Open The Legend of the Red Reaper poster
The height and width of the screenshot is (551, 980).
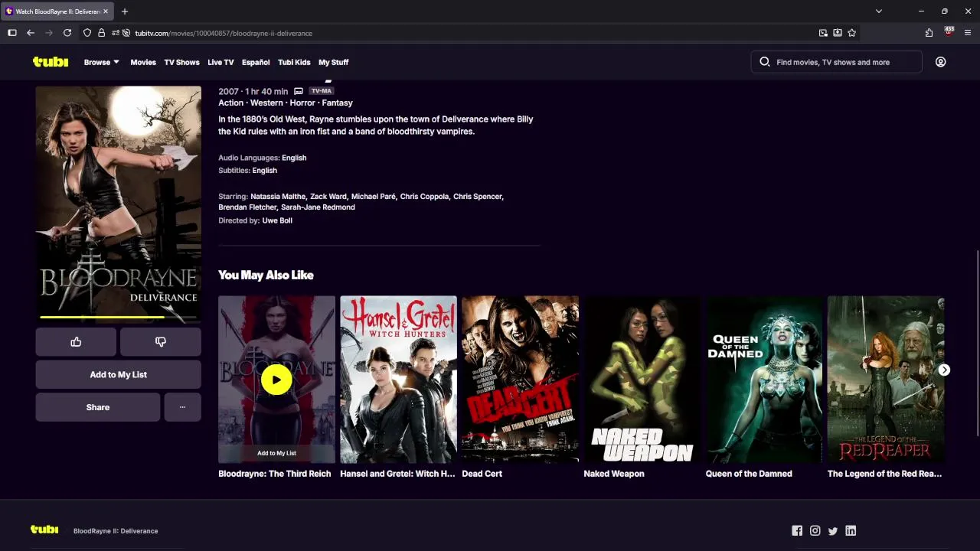point(886,380)
